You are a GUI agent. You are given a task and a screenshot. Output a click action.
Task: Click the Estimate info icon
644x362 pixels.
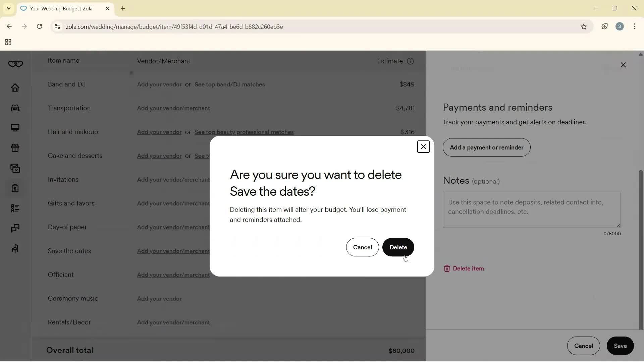[411, 61]
